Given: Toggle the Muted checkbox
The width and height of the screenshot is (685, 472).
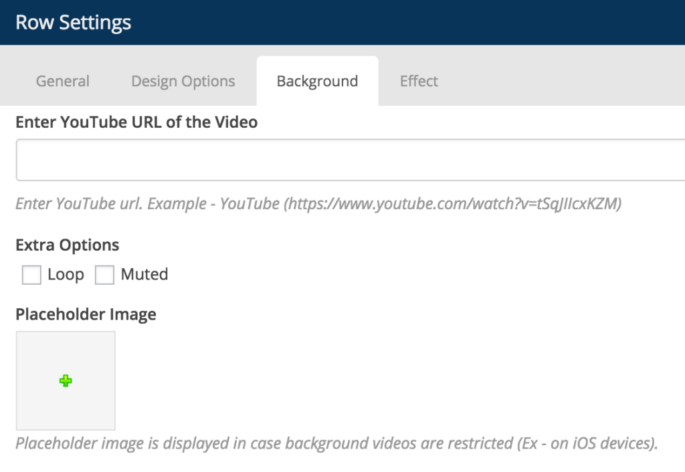Looking at the screenshot, I should coord(105,274).
